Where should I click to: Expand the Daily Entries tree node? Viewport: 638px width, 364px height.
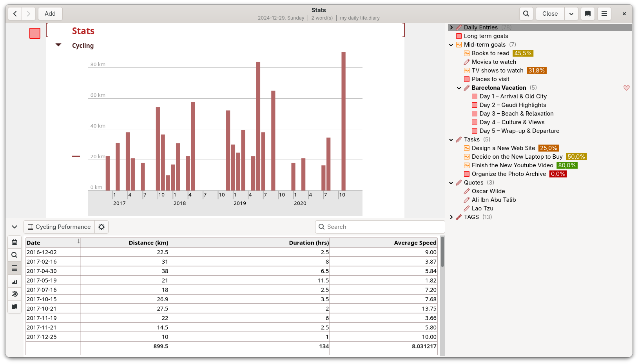coord(451,27)
